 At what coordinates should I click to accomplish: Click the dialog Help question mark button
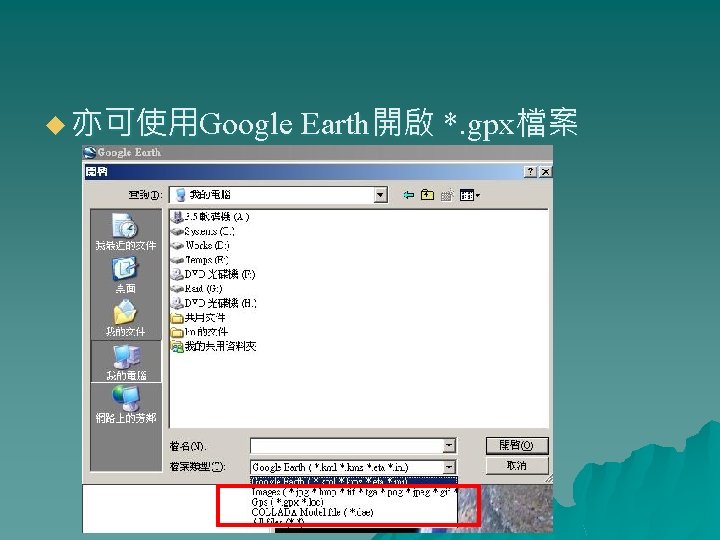tap(530, 172)
